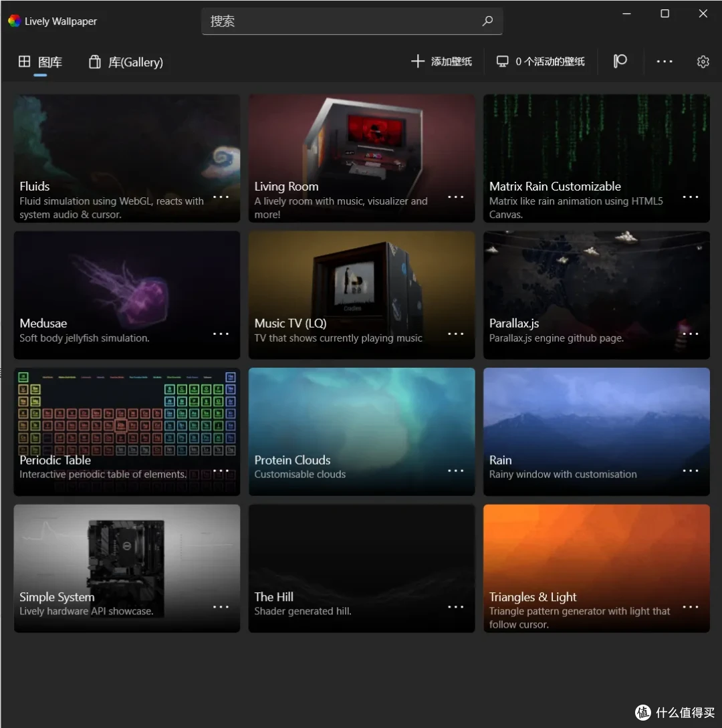
Task: Switch to the 图库 tab
Action: pyautogui.click(x=40, y=62)
